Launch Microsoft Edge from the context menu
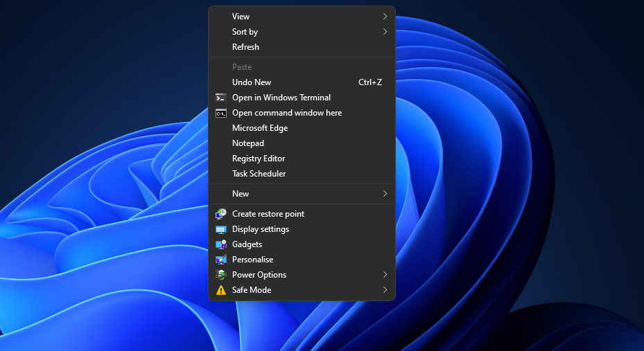The height and width of the screenshot is (351, 644). (260, 128)
